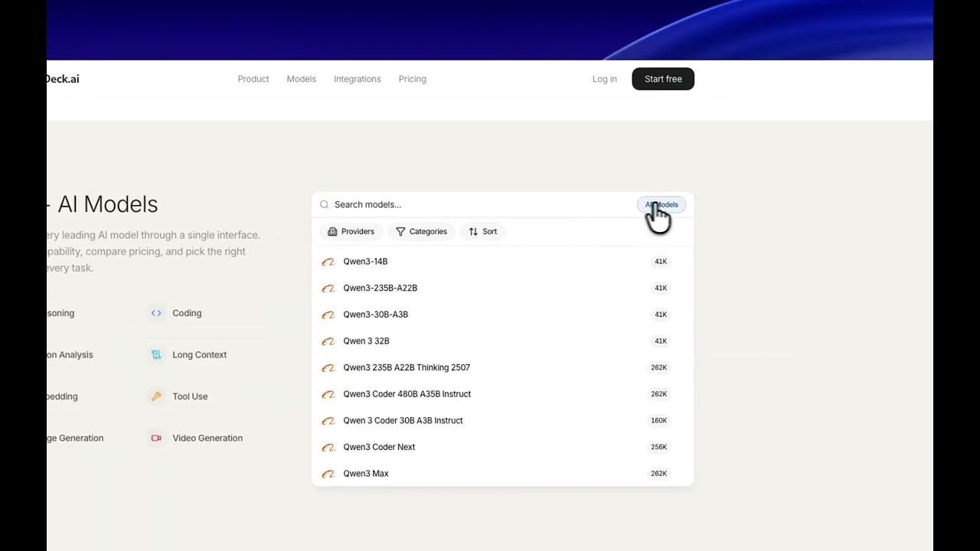
Task: Click the 160K badge on Qwen 3 Coder 30B
Action: 659,421
